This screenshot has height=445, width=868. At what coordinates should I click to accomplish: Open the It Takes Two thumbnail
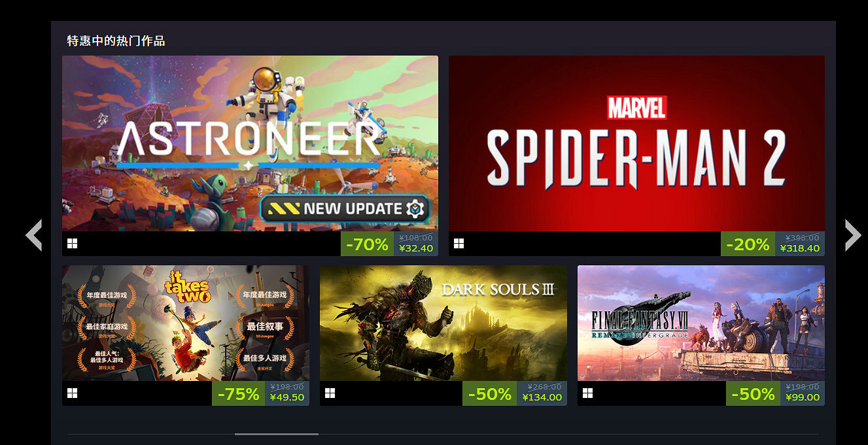point(186,323)
